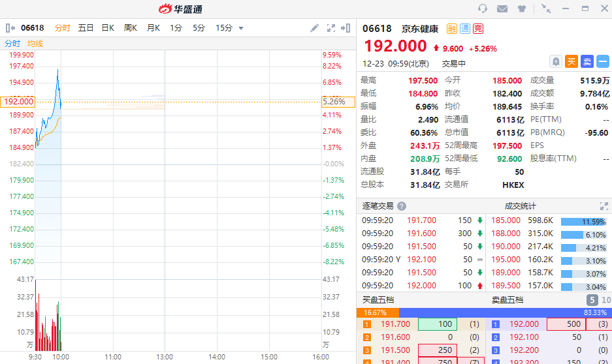Image resolution: width=612 pixels, height=364 pixels.
Task: Open the skin theme shirt icon
Action: coord(522,8)
